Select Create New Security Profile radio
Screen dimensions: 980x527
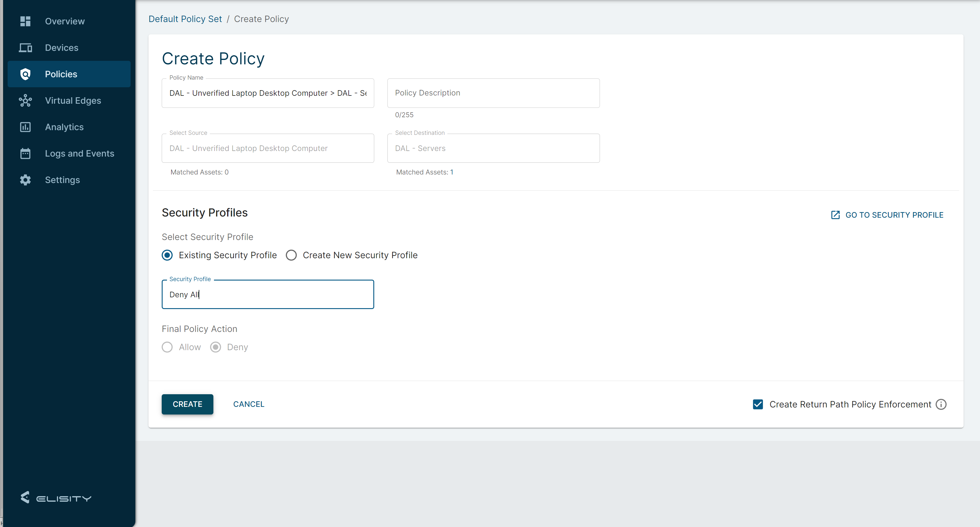pyautogui.click(x=291, y=255)
